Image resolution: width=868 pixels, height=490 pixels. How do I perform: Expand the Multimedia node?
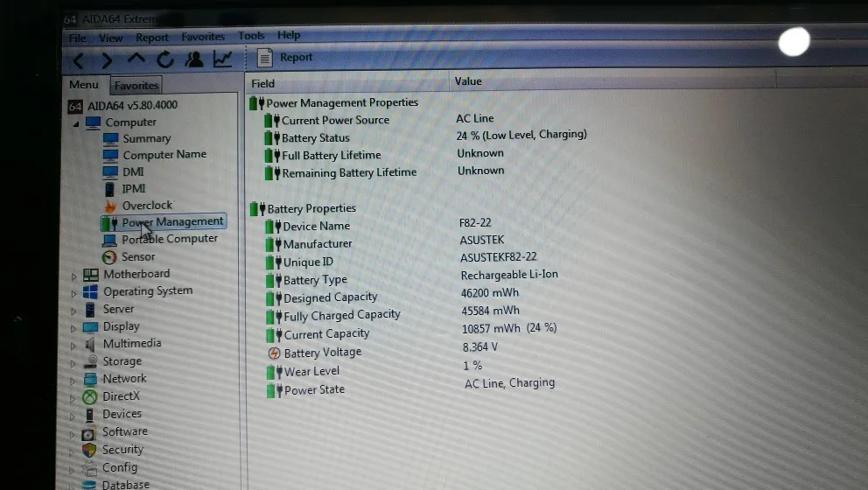pos(73,346)
